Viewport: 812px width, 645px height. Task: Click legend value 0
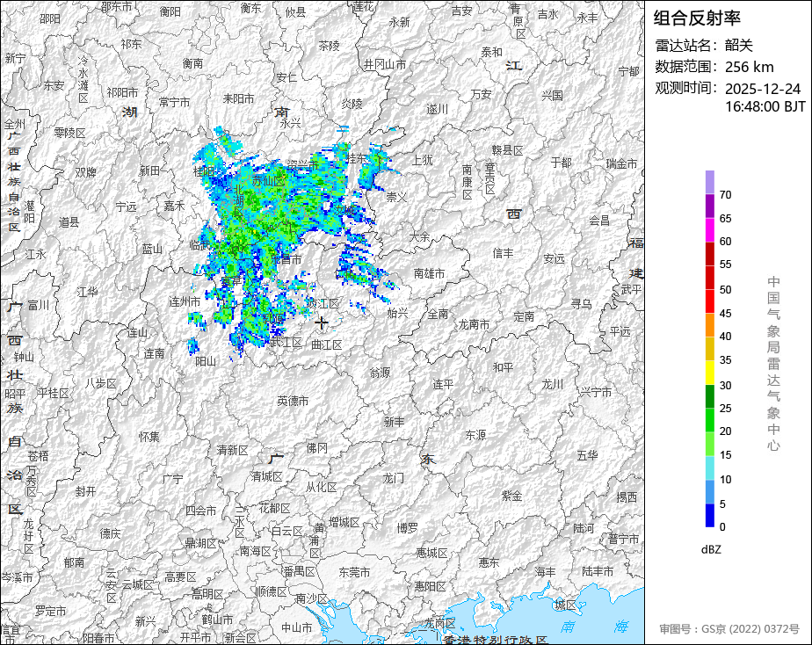click(722, 527)
